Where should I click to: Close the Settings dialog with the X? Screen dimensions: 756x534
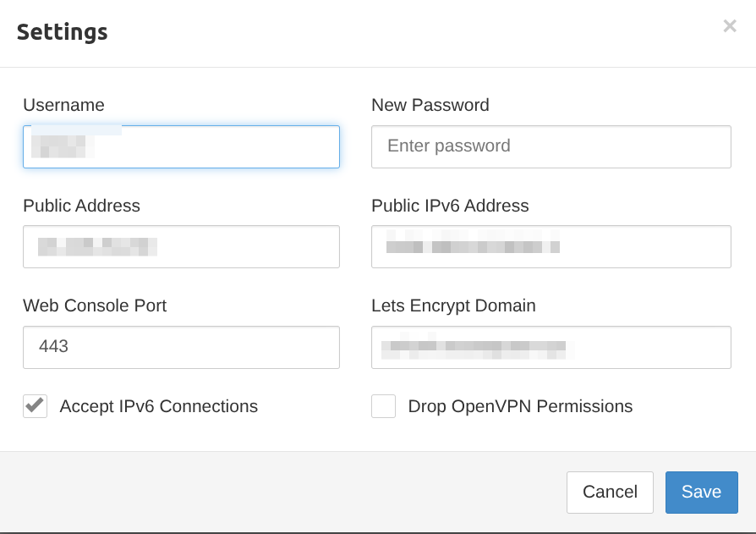pyautogui.click(x=730, y=26)
